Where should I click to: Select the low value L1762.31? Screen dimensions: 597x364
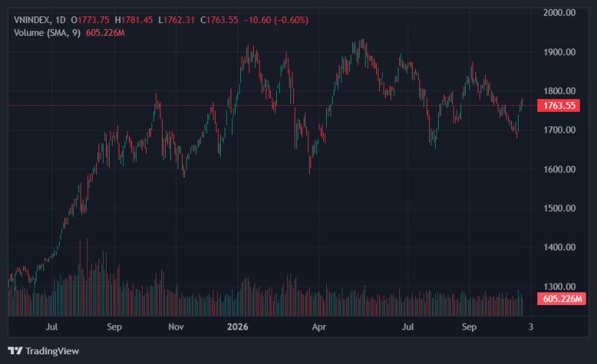(x=177, y=20)
